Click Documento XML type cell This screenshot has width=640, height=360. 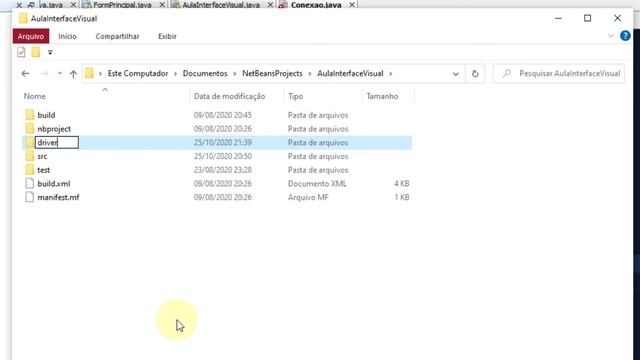pos(317,184)
